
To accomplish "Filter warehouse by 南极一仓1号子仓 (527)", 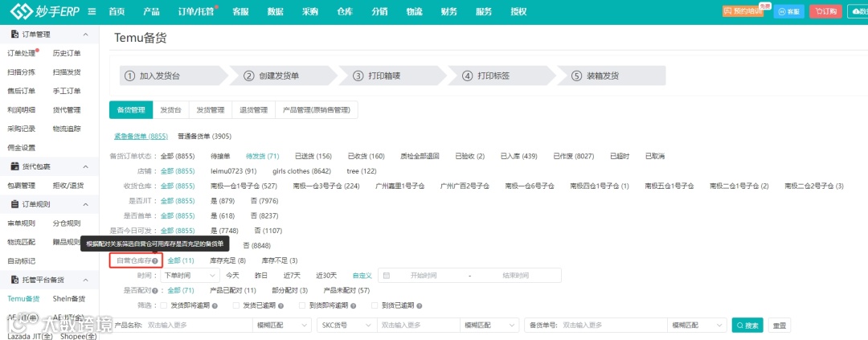I will (x=244, y=186).
